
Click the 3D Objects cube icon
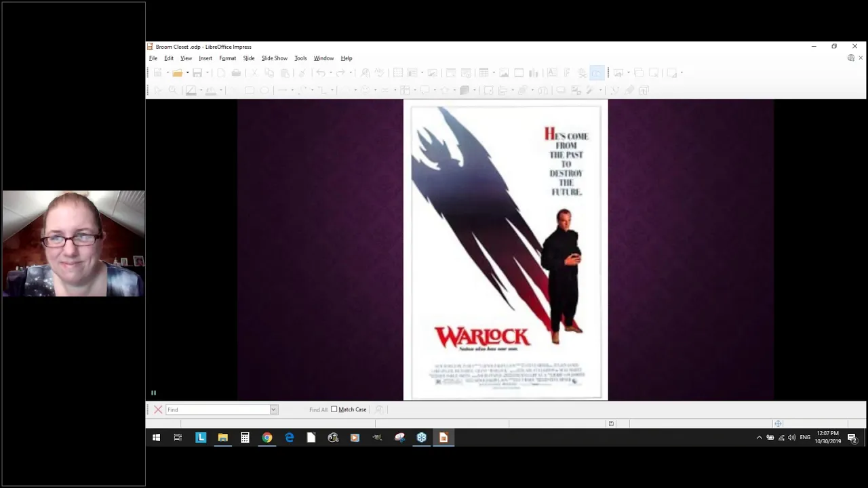[x=464, y=90]
